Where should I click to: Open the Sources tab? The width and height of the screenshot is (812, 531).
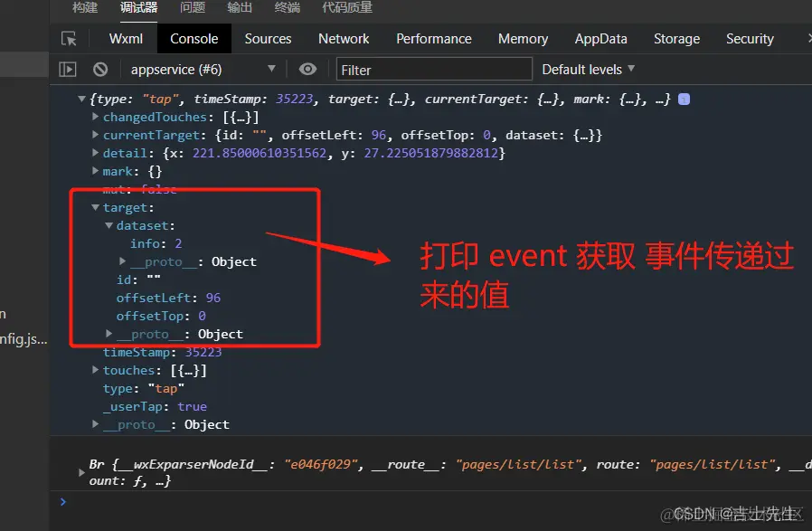coord(268,39)
